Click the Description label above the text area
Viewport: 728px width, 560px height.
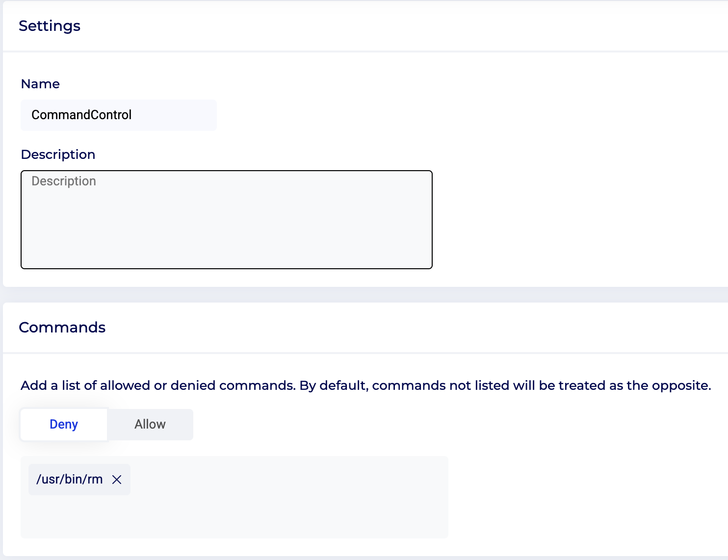58,154
